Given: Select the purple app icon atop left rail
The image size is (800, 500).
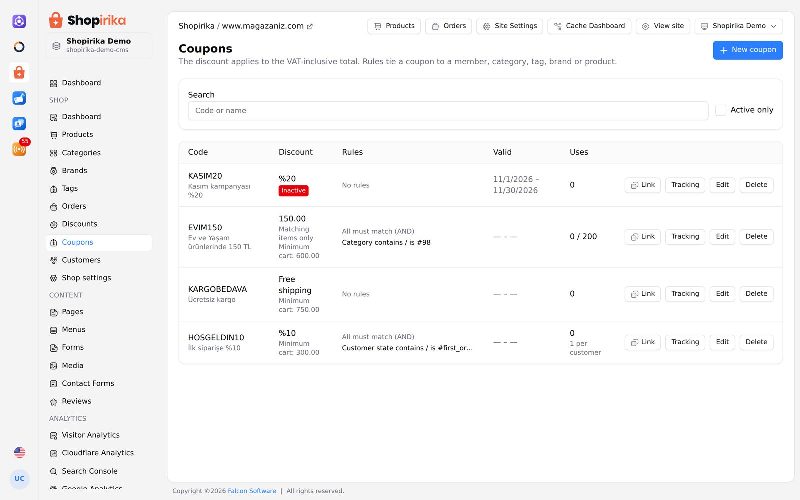Looking at the screenshot, I should click(19, 21).
